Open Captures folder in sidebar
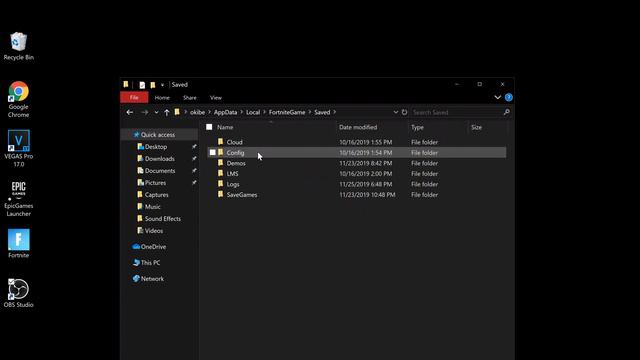This screenshot has width=640, height=360. click(x=153, y=195)
